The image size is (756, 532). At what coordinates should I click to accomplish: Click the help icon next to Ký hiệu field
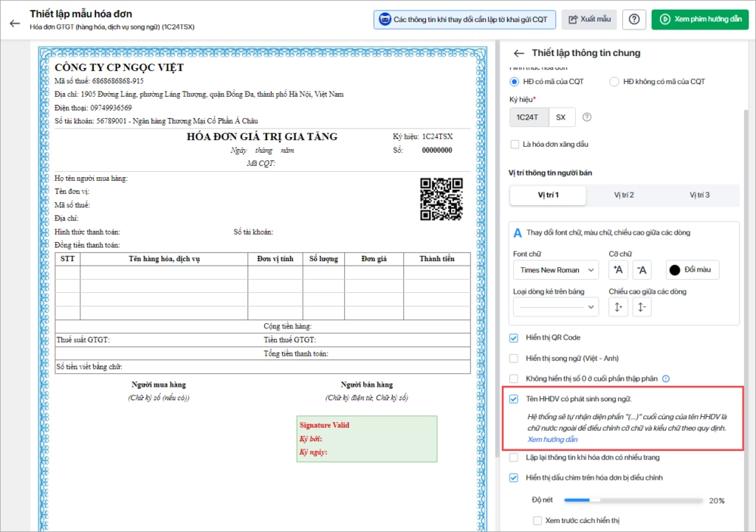[x=587, y=117]
